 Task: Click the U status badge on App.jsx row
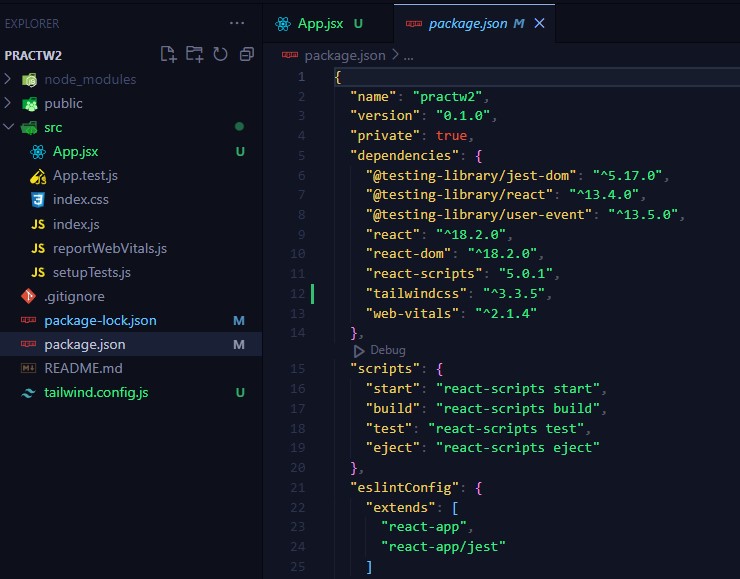(x=240, y=151)
